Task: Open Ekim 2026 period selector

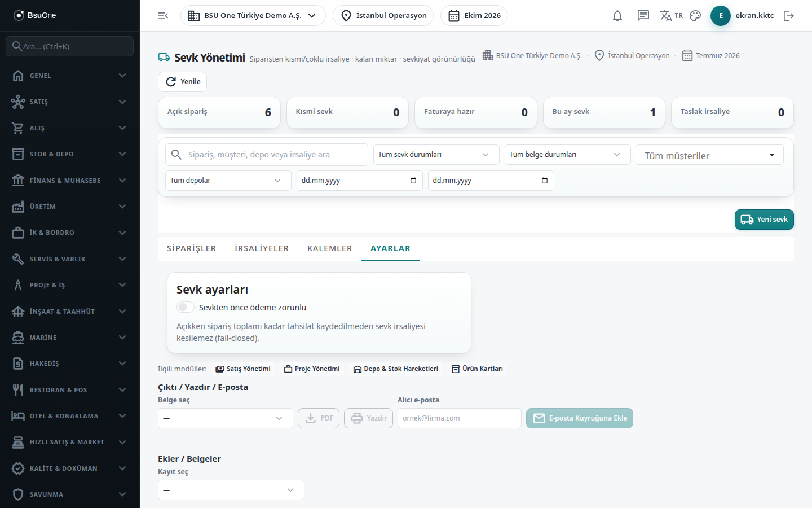Action: point(474,16)
